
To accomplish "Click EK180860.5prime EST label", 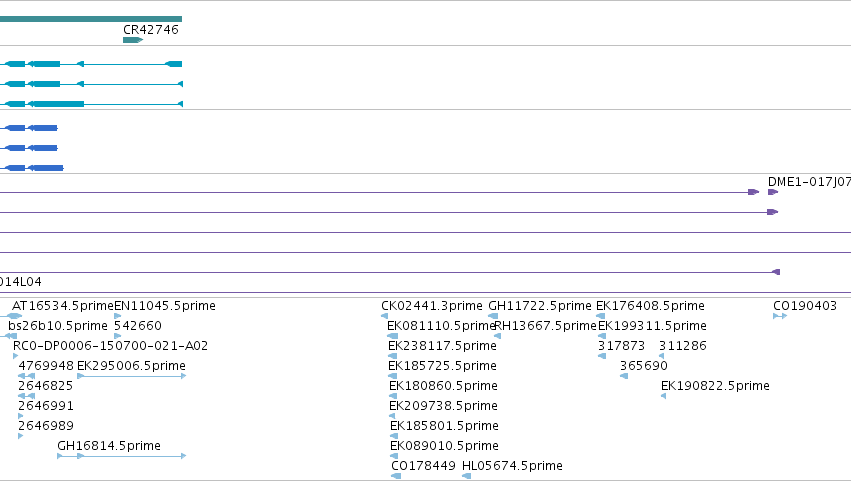I will pos(443,386).
